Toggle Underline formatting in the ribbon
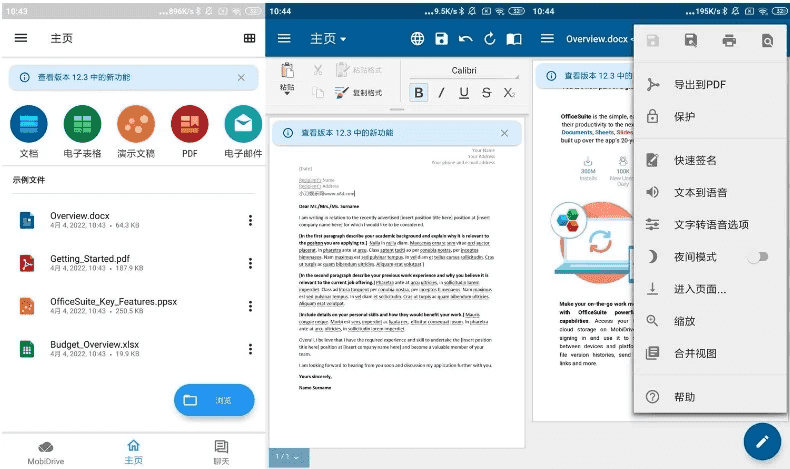 click(464, 93)
